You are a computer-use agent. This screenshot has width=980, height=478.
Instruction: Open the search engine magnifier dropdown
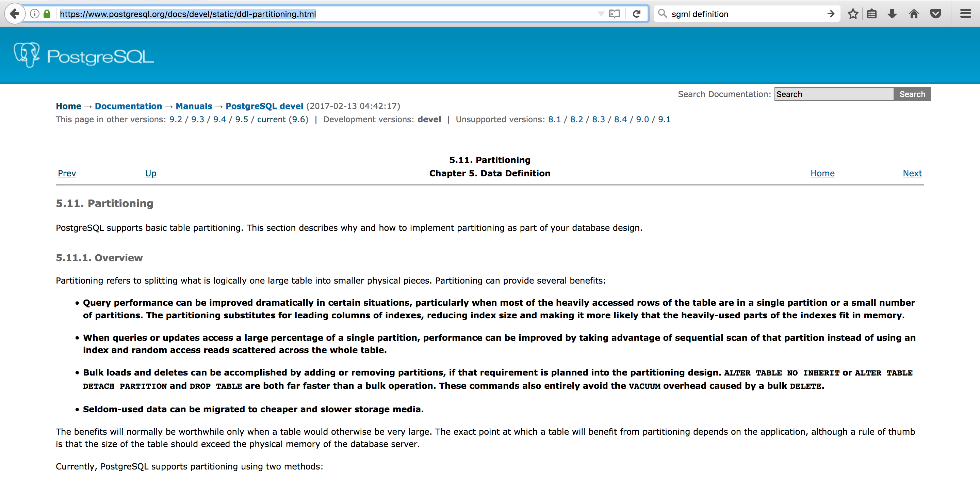662,14
